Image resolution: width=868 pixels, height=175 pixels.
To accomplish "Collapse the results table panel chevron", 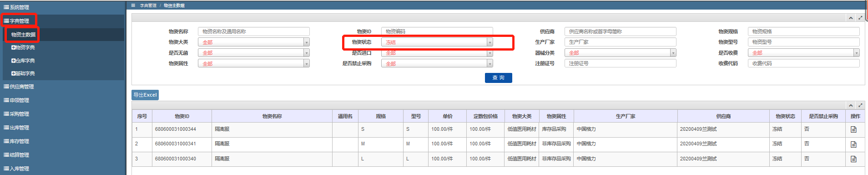I will tap(851, 105).
